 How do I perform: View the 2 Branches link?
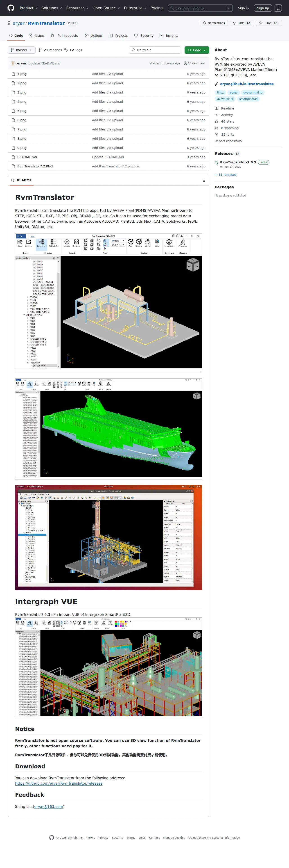tap(50, 50)
